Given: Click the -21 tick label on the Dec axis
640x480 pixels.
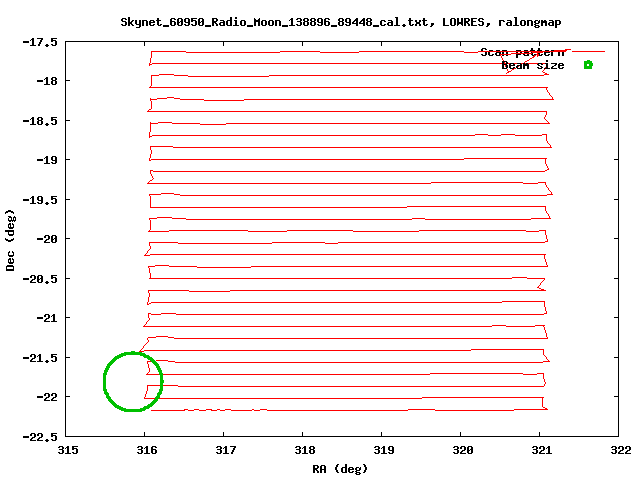Looking at the screenshot, I should click(x=44, y=318).
